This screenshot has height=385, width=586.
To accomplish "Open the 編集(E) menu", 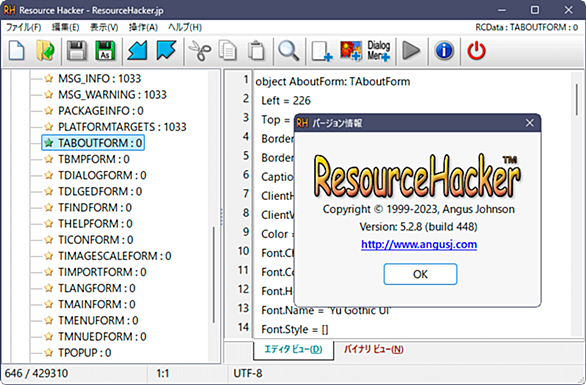I will coord(65,27).
